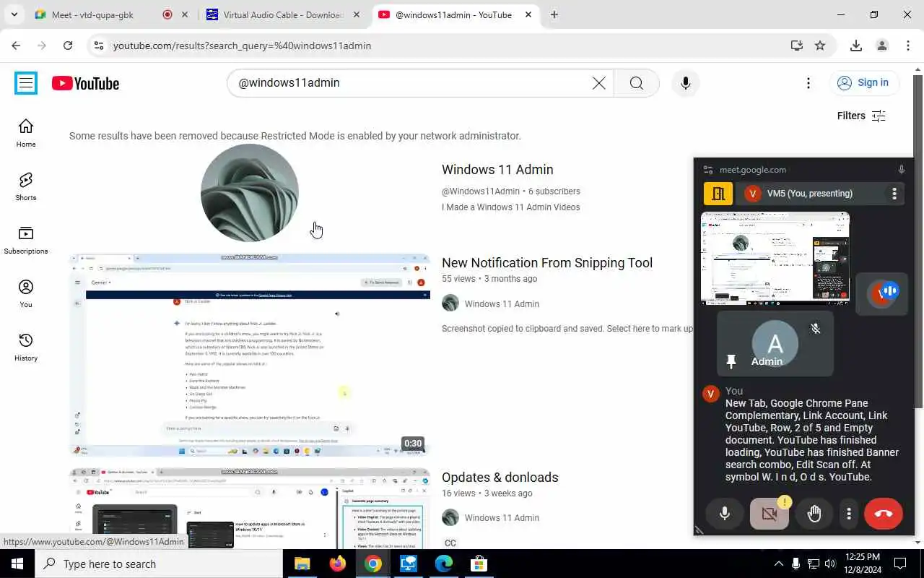Click the magnifier search button
The height and width of the screenshot is (578, 924).
click(636, 83)
